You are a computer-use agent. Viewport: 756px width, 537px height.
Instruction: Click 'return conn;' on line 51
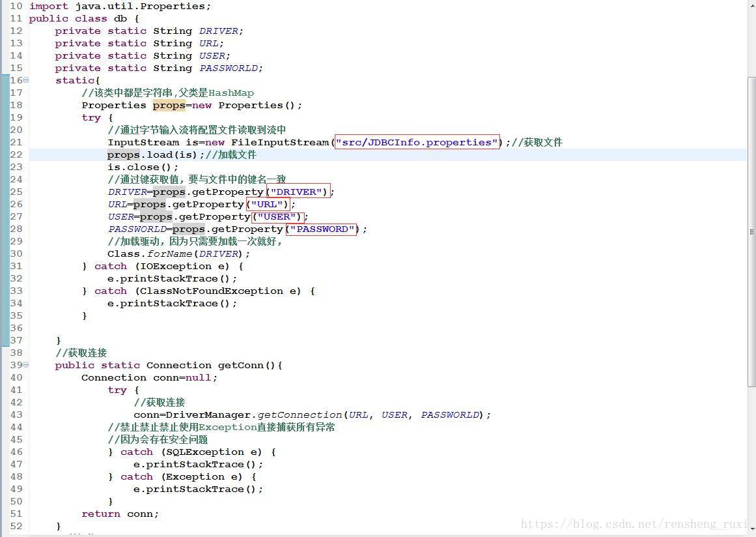120,514
